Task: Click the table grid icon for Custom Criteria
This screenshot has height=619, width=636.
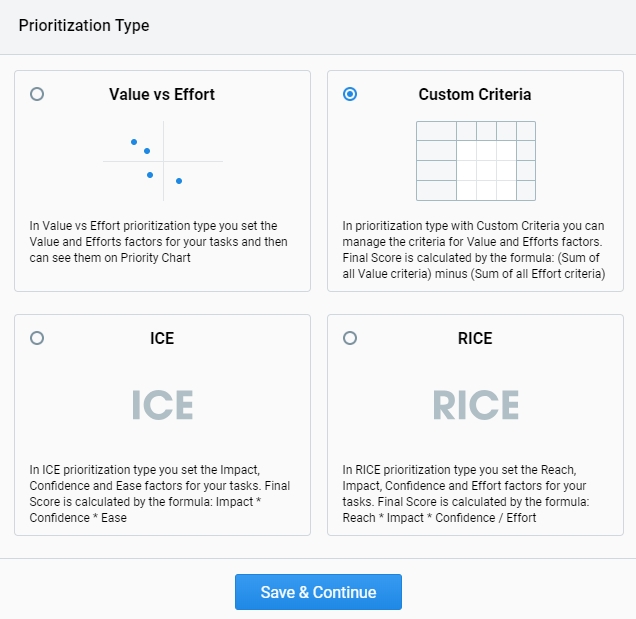Action: (476, 161)
